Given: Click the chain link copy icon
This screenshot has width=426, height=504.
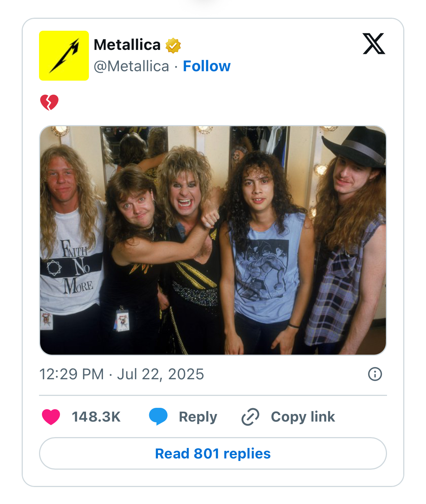Looking at the screenshot, I should (x=250, y=417).
